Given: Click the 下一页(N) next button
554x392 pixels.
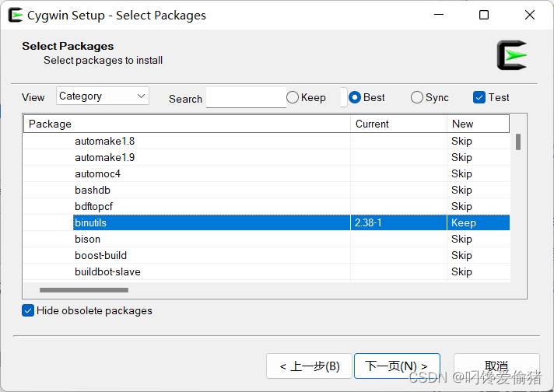Looking at the screenshot, I should [397, 366].
